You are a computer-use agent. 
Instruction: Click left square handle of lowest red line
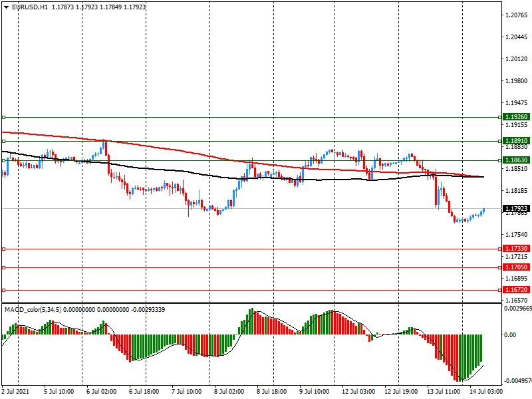4,291
